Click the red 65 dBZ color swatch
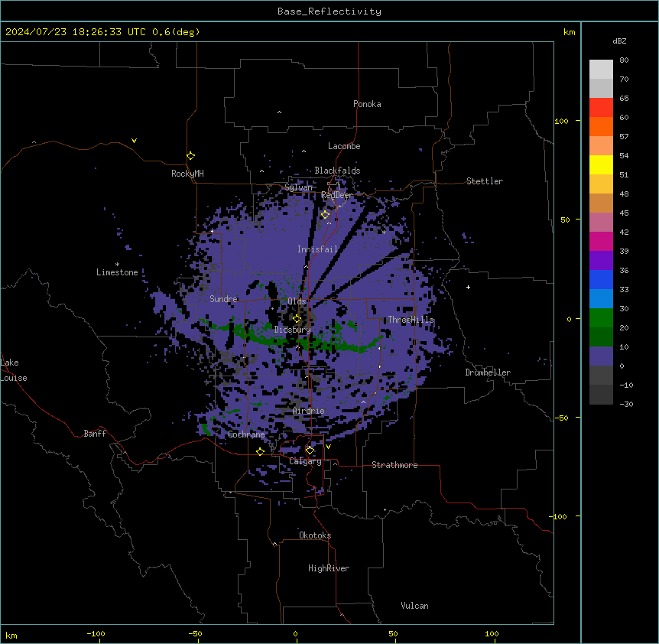Viewport: 659px width, 644px height. coord(601,107)
